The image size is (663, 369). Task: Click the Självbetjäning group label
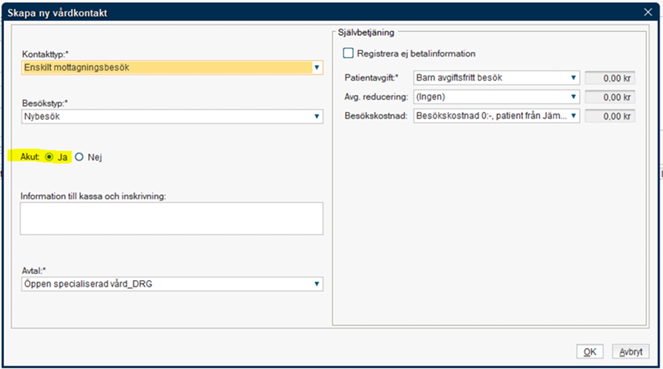[366, 33]
